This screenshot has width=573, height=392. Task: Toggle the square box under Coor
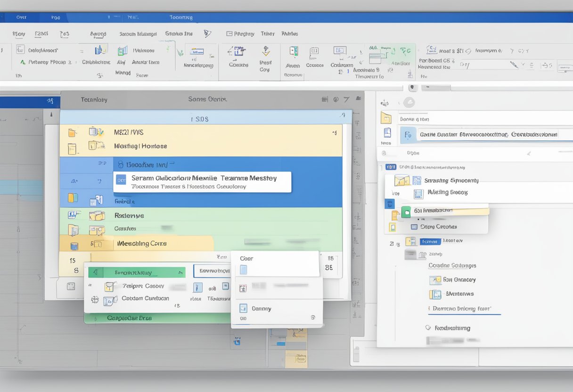(243, 269)
